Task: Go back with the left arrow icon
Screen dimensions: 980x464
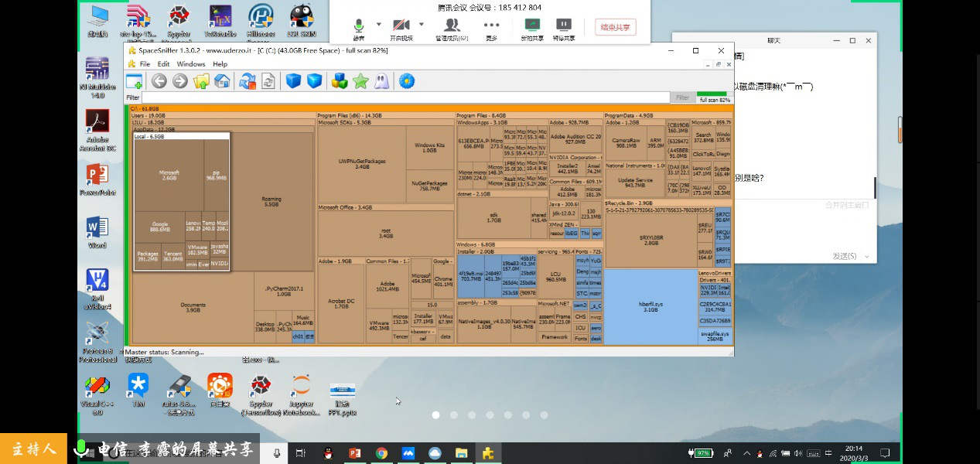Action: coord(159,81)
